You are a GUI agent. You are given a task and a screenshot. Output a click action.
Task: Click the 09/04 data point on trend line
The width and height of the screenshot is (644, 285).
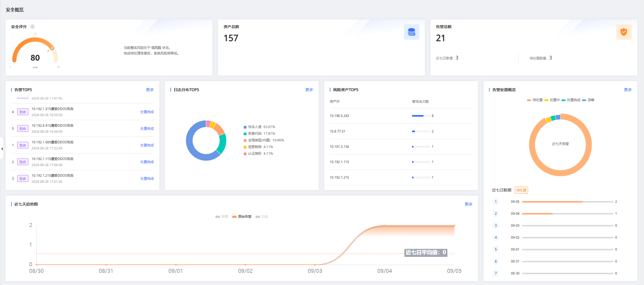[x=385, y=226]
